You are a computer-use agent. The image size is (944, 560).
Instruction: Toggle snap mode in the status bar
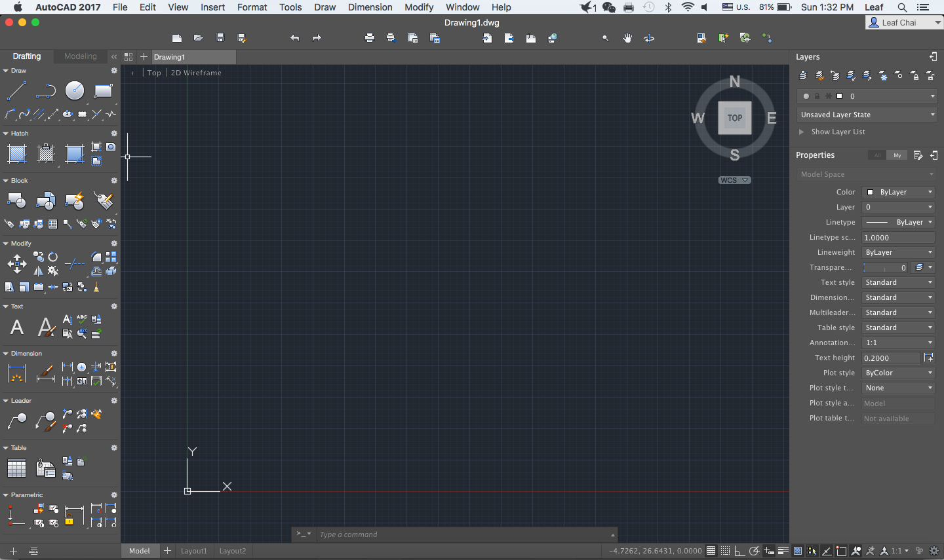pos(726,551)
